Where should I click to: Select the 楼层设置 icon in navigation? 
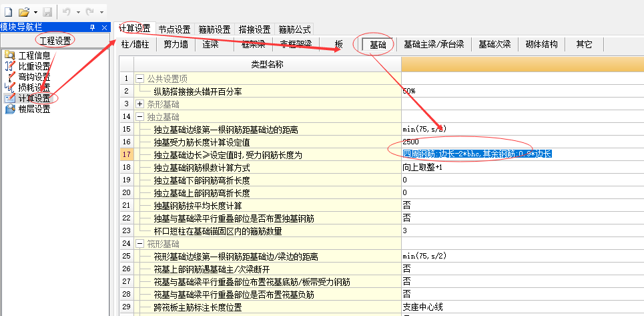(9, 109)
